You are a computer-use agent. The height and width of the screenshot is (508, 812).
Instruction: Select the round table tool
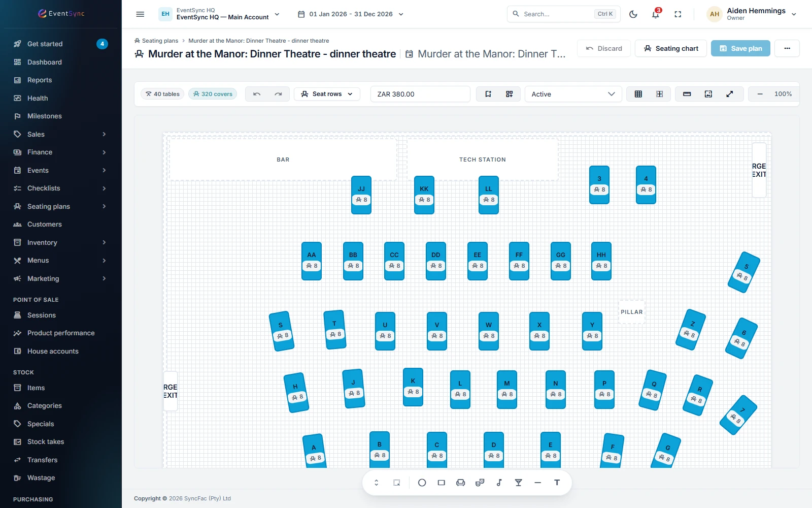point(422,483)
